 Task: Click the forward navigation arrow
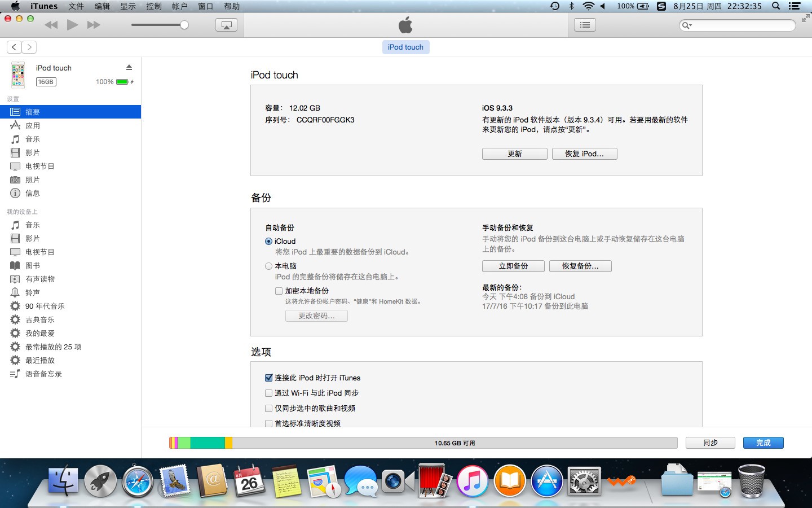pos(29,47)
